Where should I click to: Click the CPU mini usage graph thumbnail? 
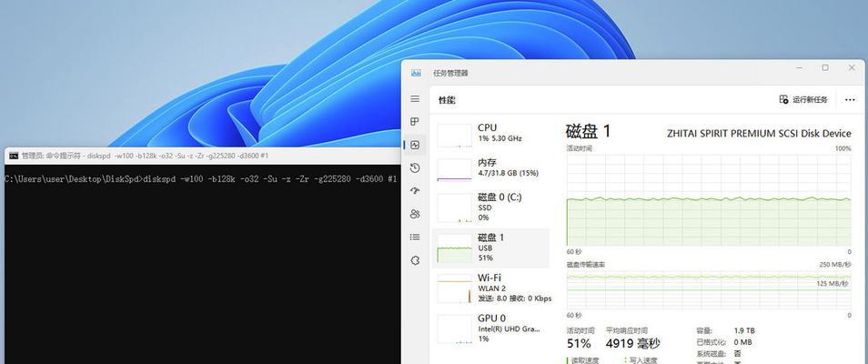click(455, 136)
